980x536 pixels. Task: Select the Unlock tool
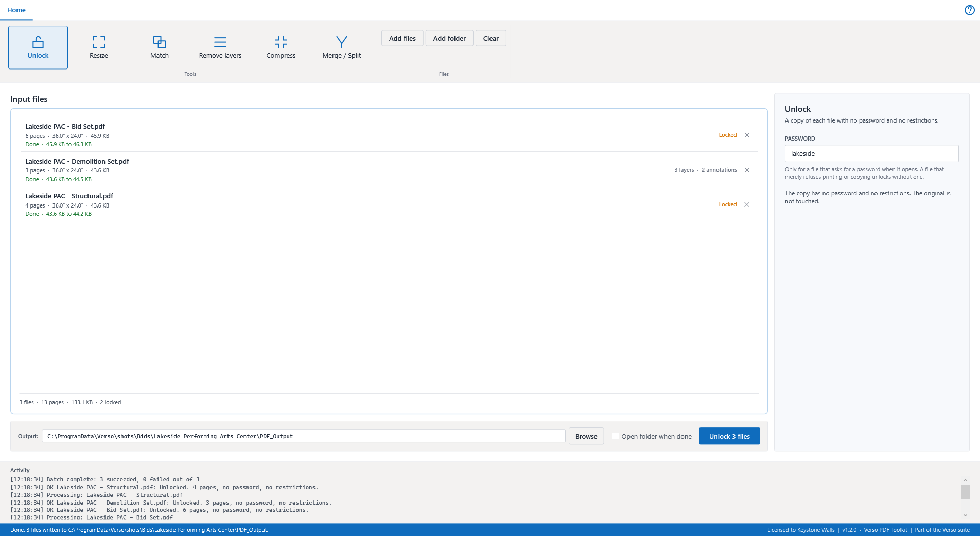point(38,47)
